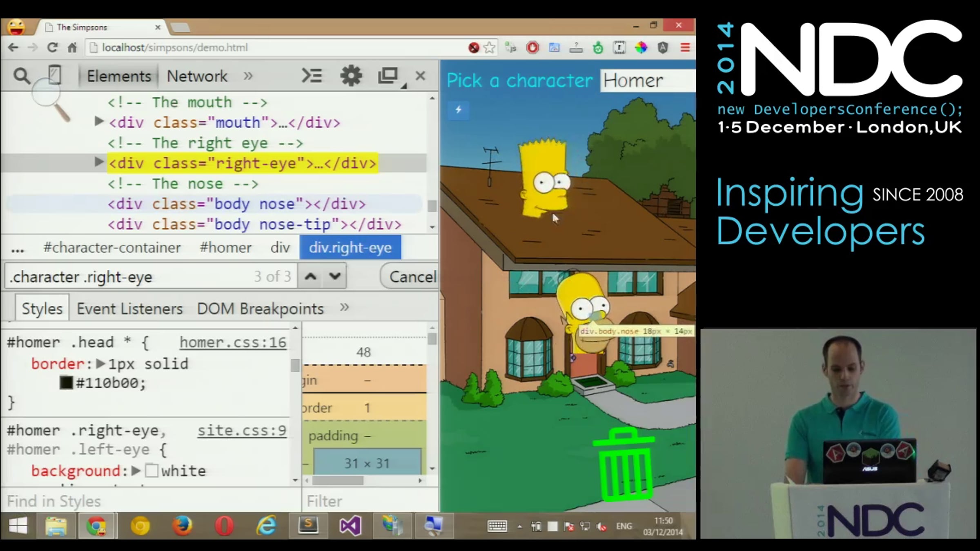
Task: Click the localhost address bar
Action: click(x=278, y=48)
